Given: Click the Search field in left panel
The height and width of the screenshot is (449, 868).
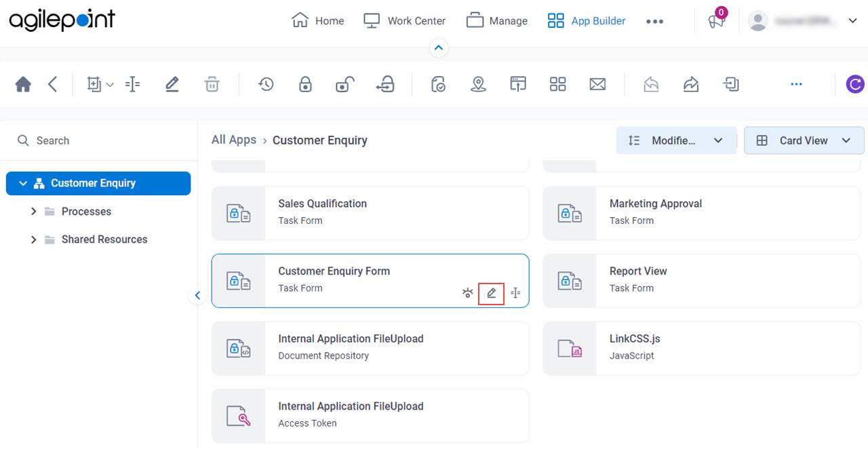Looking at the screenshot, I should [x=99, y=140].
